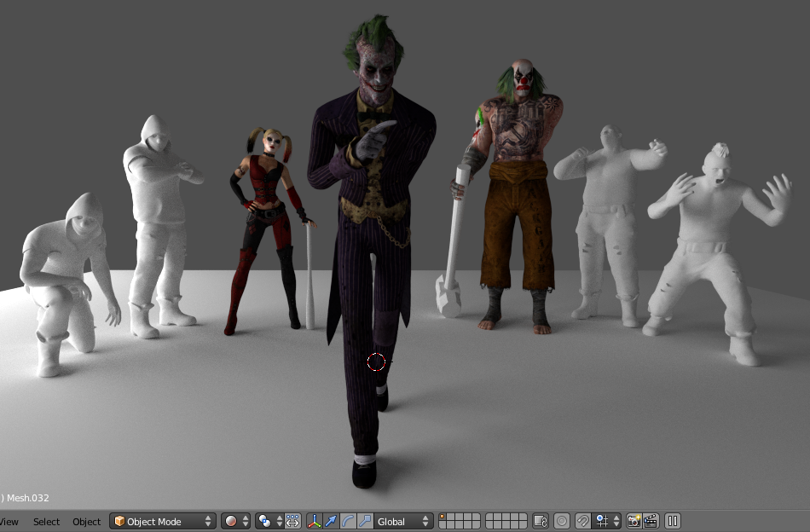
Task: Toggle the 3D manipulator axes icon
Action: tap(314, 521)
